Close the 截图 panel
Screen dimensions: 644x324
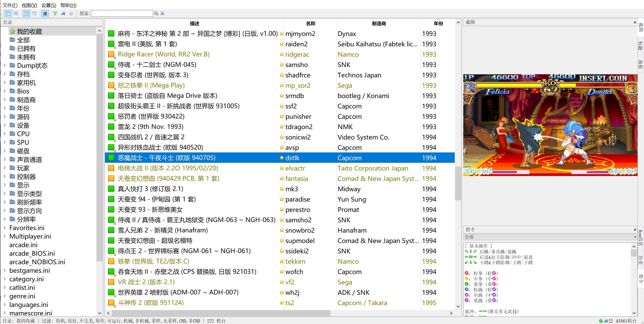(635, 23)
